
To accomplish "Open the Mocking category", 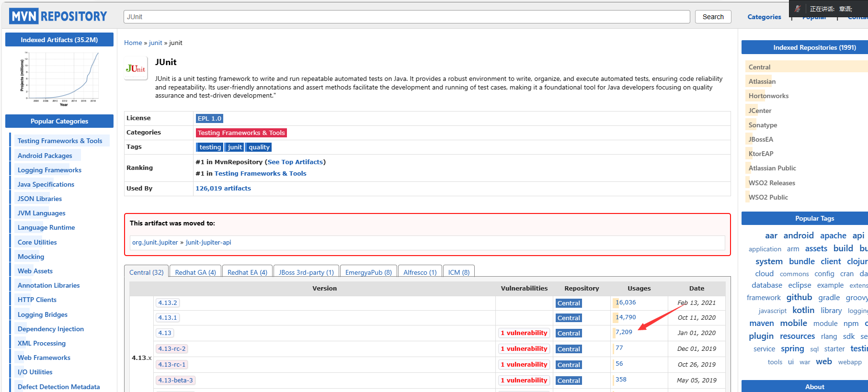I will pos(31,257).
